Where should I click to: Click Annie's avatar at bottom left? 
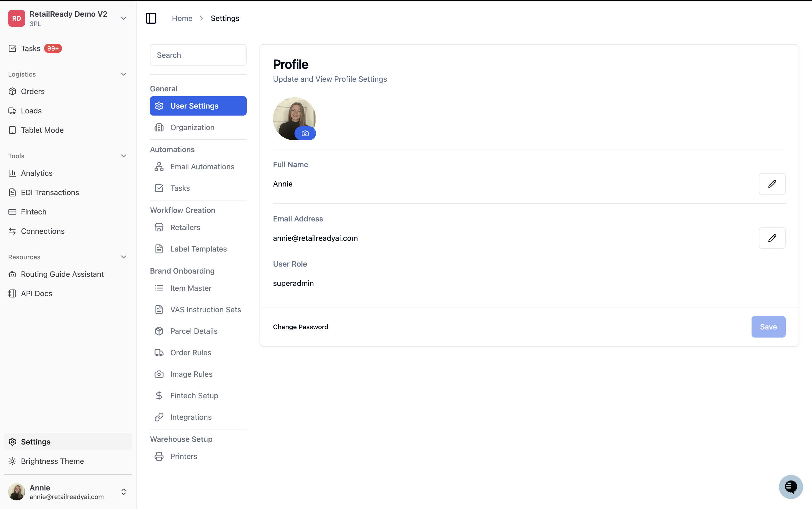click(x=16, y=492)
